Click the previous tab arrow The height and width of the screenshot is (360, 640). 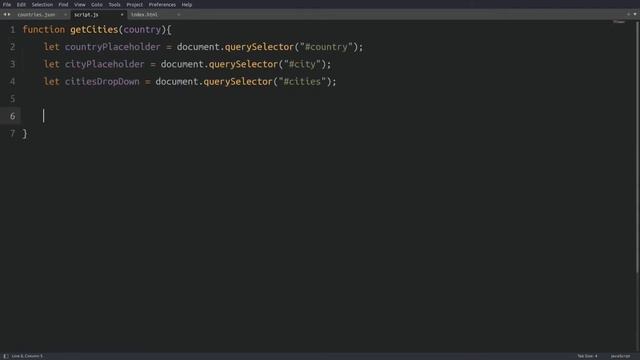click(4, 14)
